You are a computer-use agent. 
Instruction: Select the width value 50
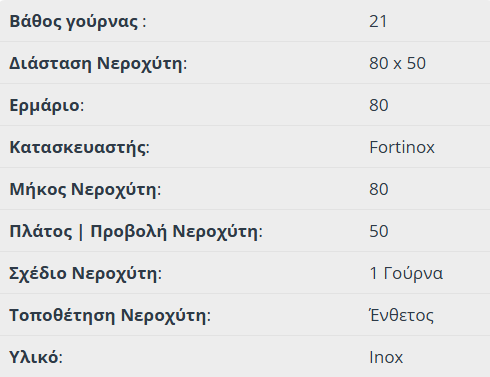coord(379,231)
